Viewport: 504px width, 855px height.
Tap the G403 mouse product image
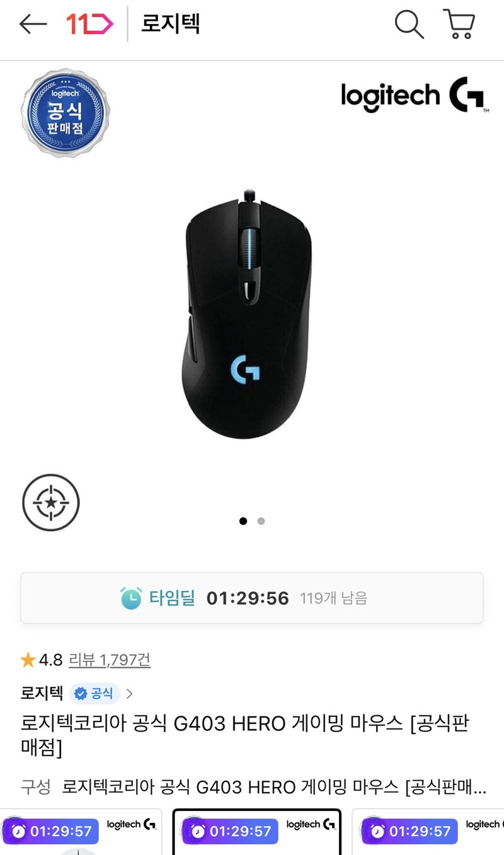248,314
